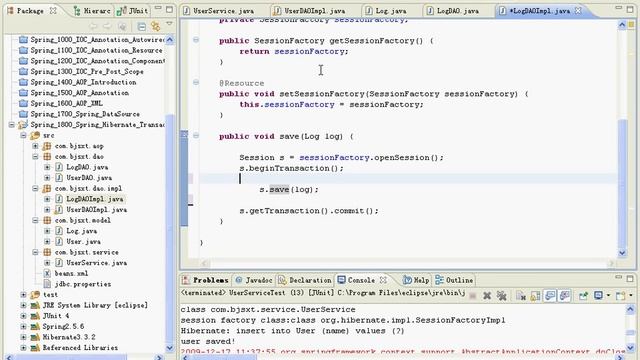Image resolution: width=640 pixels, height=360 pixels.
Task: Toggle Show Console on standard output change
Action: click(550, 296)
